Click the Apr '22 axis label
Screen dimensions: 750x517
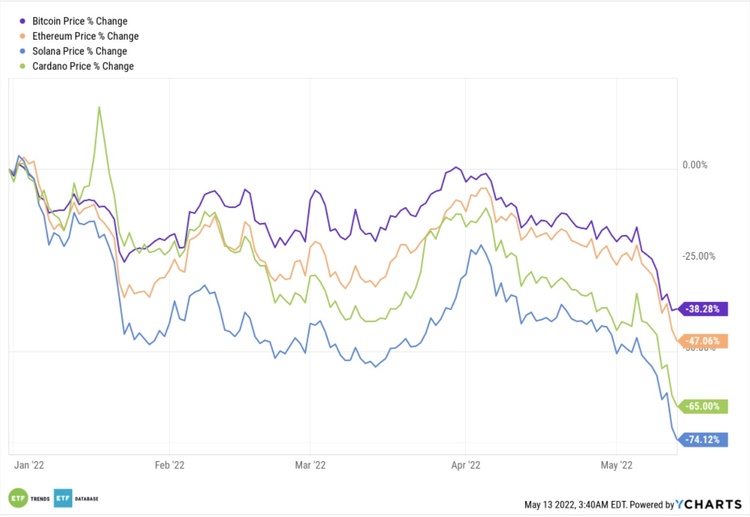(x=467, y=465)
